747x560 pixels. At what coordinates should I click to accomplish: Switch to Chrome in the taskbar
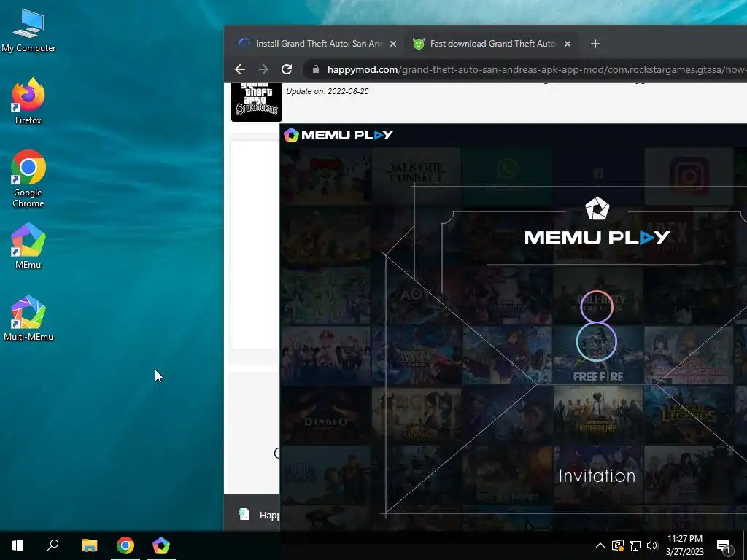click(x=125, y=545)
